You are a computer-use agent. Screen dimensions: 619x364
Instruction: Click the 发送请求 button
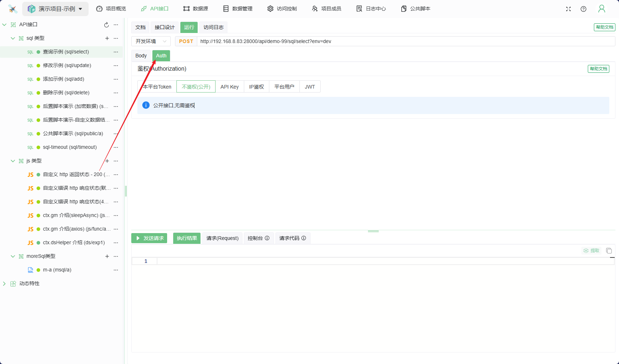pos(149,238)
